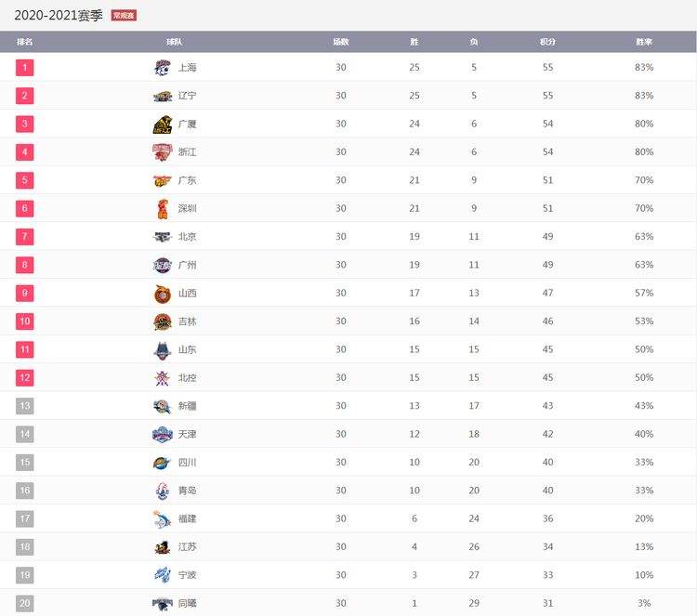Select the Zhejiang (浙江) team logo
697x616 pixels.
click(163, 152)
